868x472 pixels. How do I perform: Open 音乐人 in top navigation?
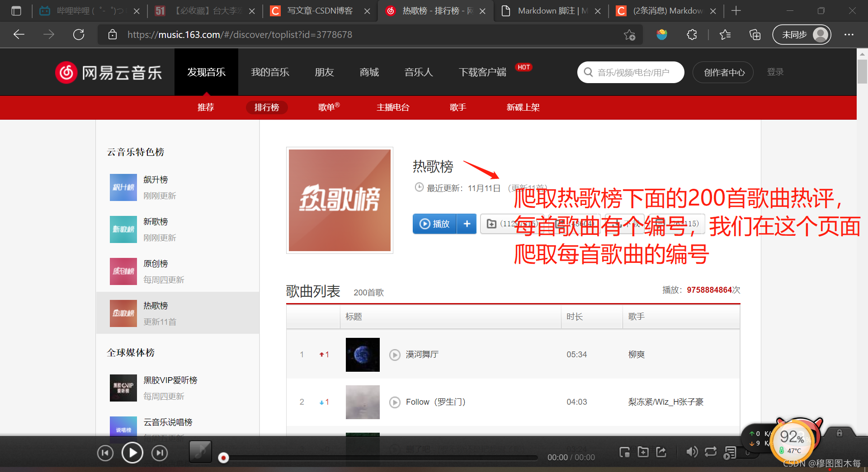419,72
